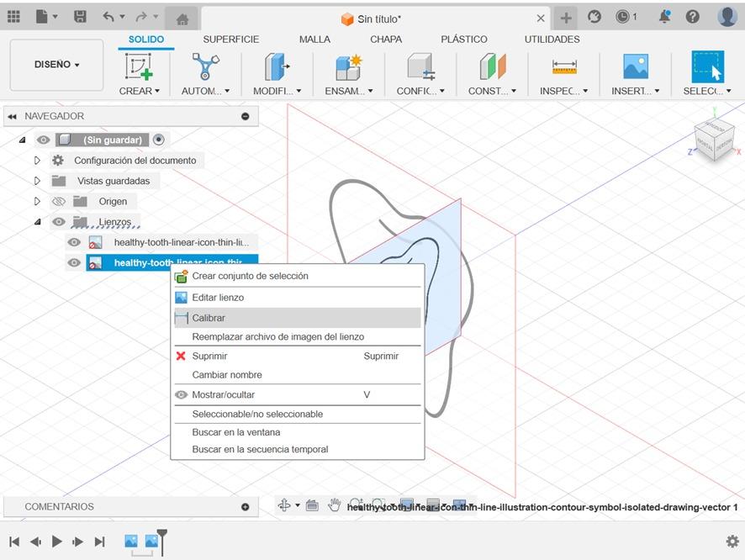Open the INSPEC... dropdown menu
Viewport: 745px width, 560px height.
click(564, 91)
